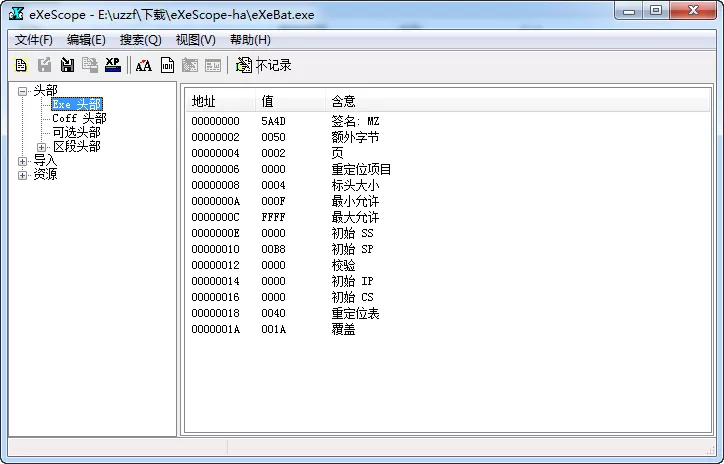The image size is (724, 464).
Task: Select the 头部 root tree item
Action: [45, 90]
